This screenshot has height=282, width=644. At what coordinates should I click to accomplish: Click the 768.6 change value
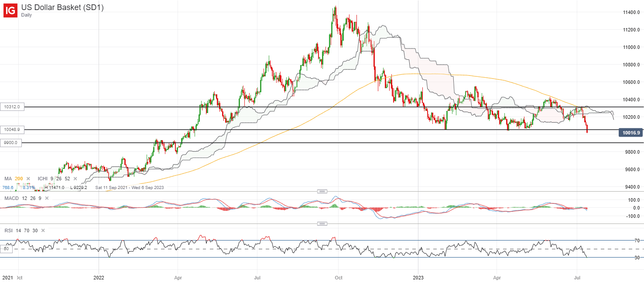click(9, 187)
